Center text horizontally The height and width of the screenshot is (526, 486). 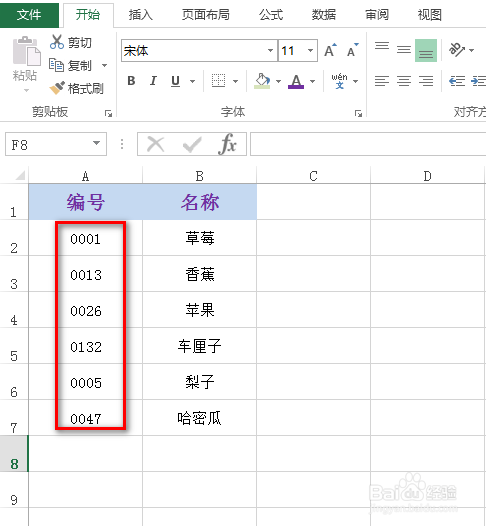[x=404, y=81]
